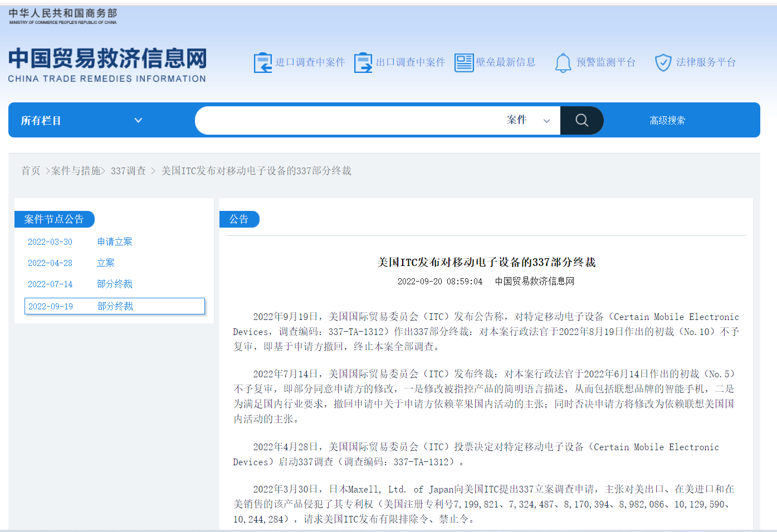Open 高级搜索 advanced search
The height and width of the screenshot is (532, 777).
[667, 120]
